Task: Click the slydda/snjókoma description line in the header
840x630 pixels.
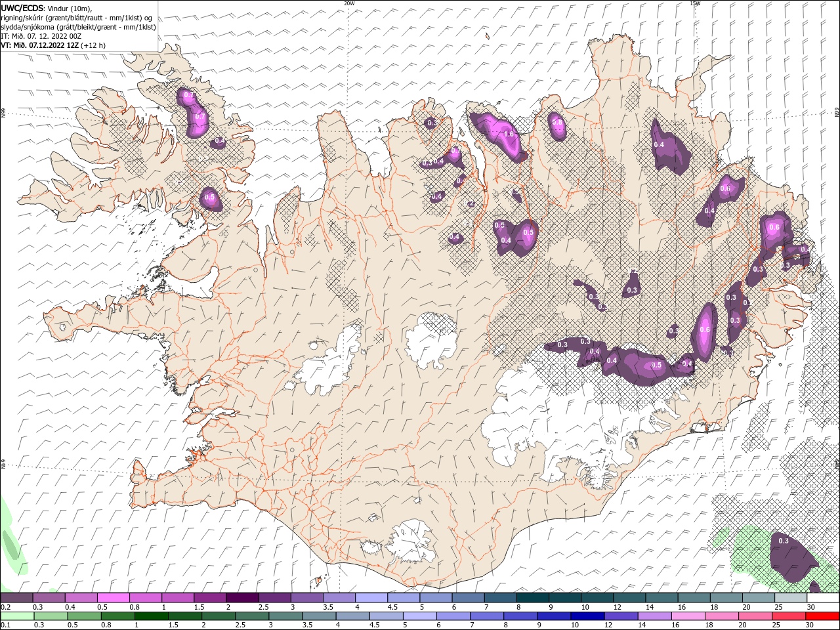Action: tap(79, 27)
